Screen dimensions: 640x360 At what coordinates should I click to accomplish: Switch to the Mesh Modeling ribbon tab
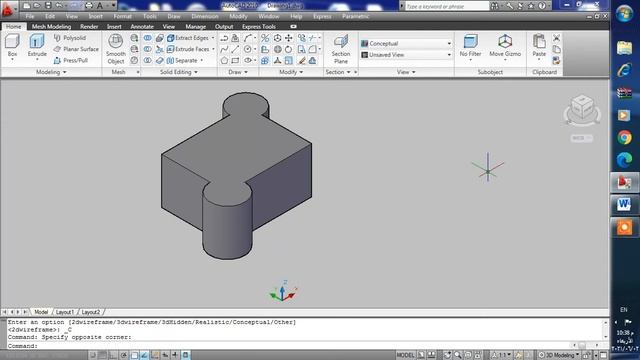51,27
